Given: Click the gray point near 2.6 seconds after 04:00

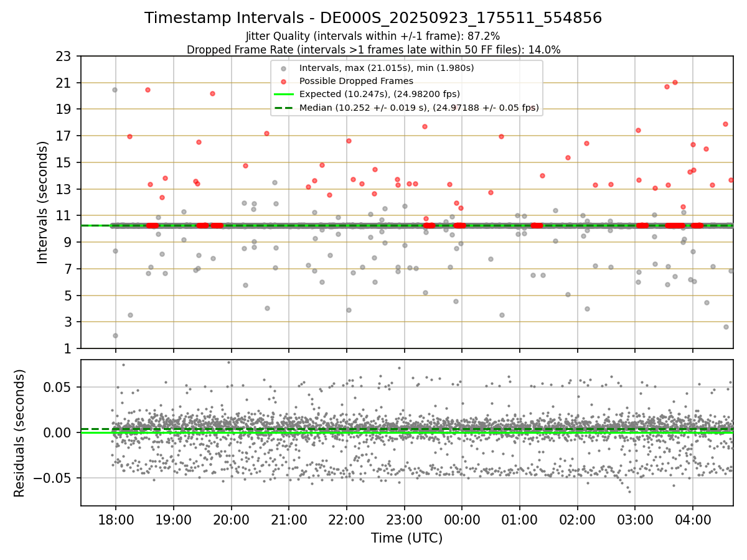Looking at the screenshot, I should coord(726,327).
